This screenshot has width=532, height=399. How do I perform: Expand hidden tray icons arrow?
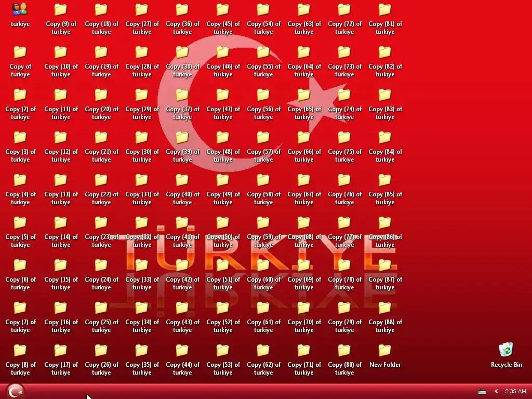pyautogui.click(x=496, y=391)
